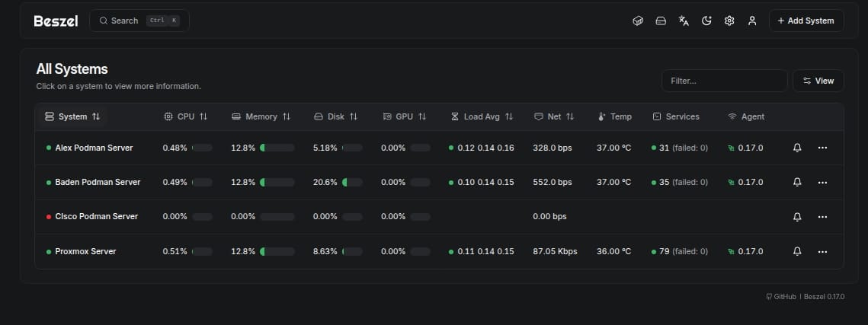Sort by Net column header
Image resolution: width=868 pixels, height=325 pixels.
(554, 117)
